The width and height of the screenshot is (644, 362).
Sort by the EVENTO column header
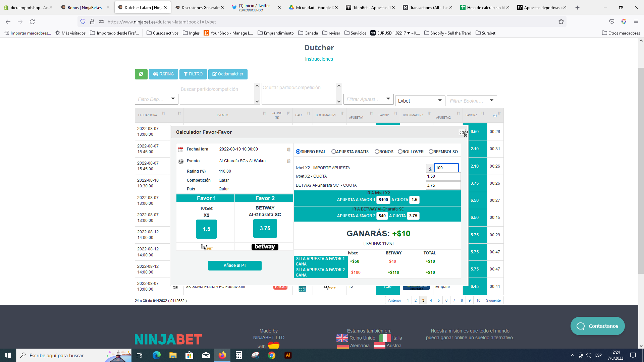(x=226, y=115)
